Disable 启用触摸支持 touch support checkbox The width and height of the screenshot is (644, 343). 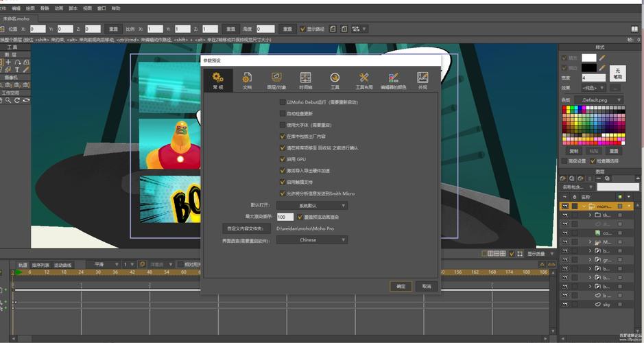pos(283,182)
